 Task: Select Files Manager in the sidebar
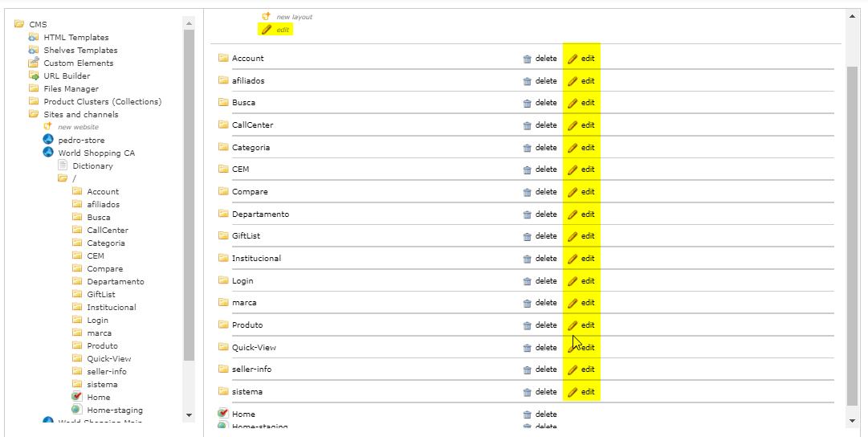coord(71,89)
